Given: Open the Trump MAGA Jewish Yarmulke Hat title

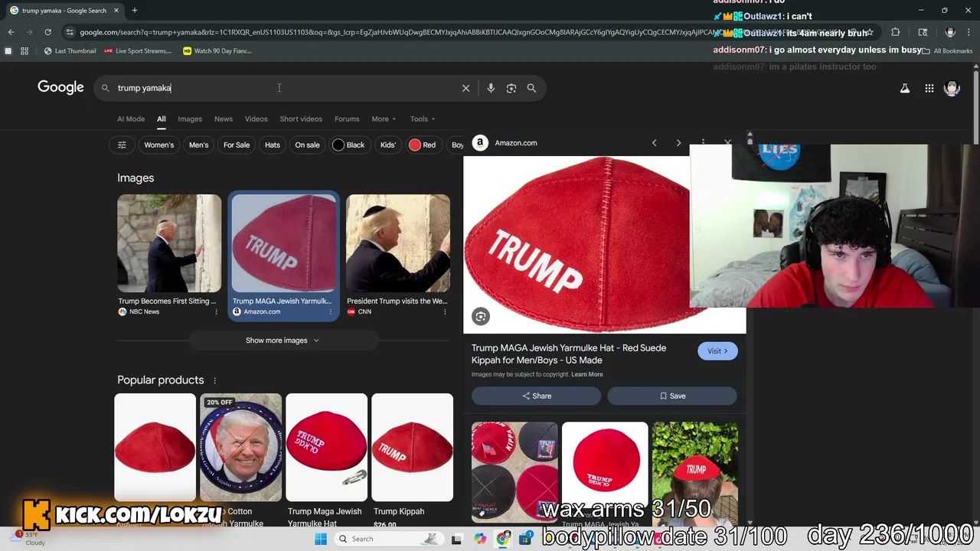Looking at the screenshot, I should 569,354.
